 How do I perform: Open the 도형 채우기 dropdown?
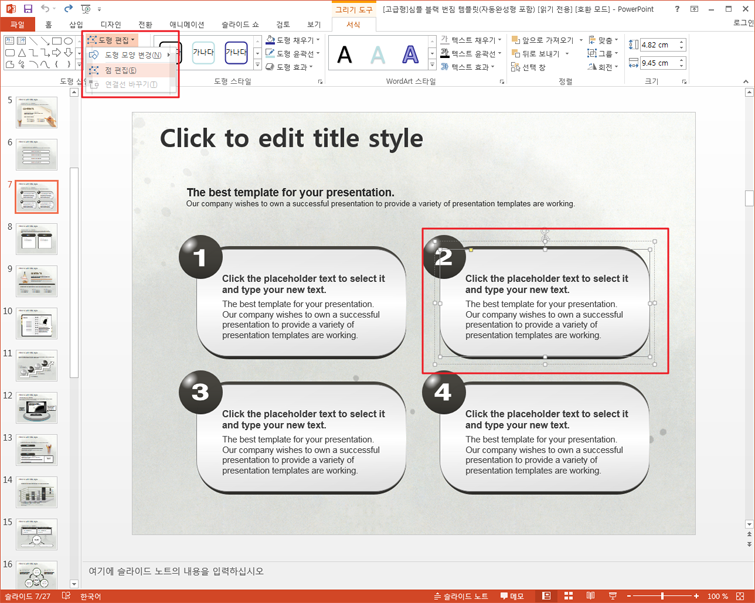click(293, 40)
